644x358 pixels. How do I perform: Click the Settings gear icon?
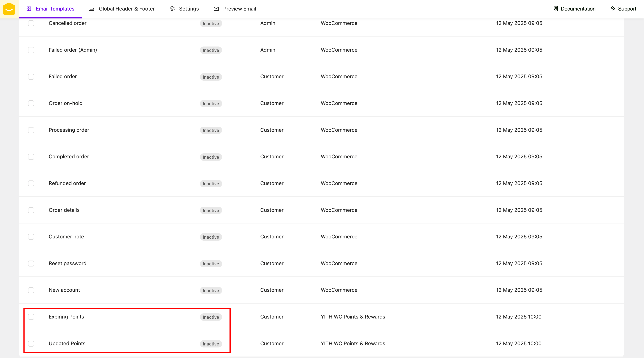(x=172, y=9)
